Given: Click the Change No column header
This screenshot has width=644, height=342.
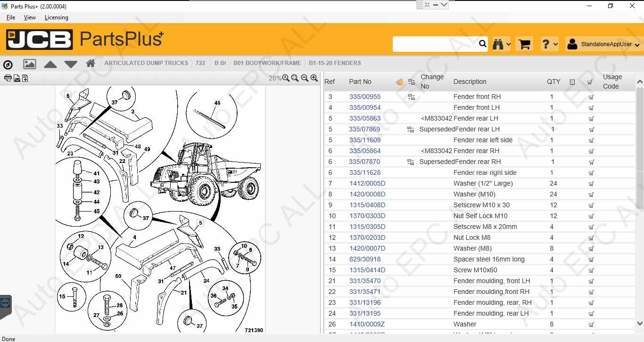Looking at the screenshot, I should point(432,82).
